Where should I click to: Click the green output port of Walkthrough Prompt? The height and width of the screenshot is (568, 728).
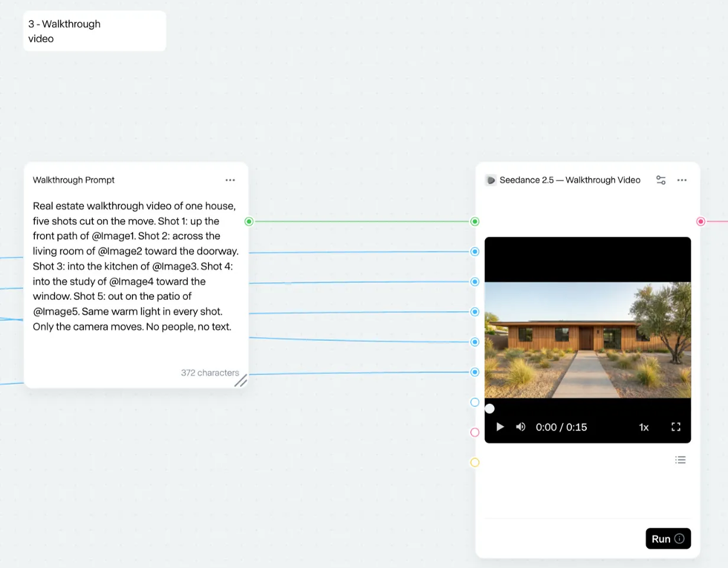[249, 221]
